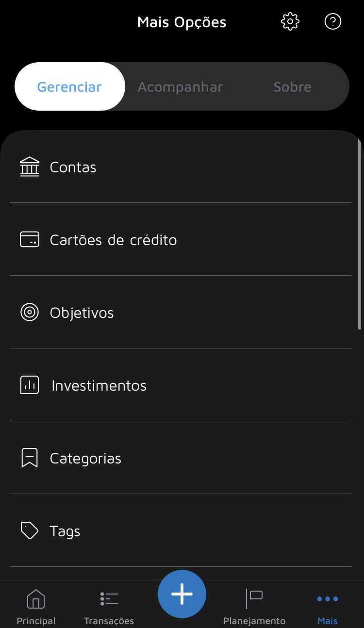Viewport: 364px width, 628px height.
Task: Tap the target icon for Objetivos
Action: point(30,313)
